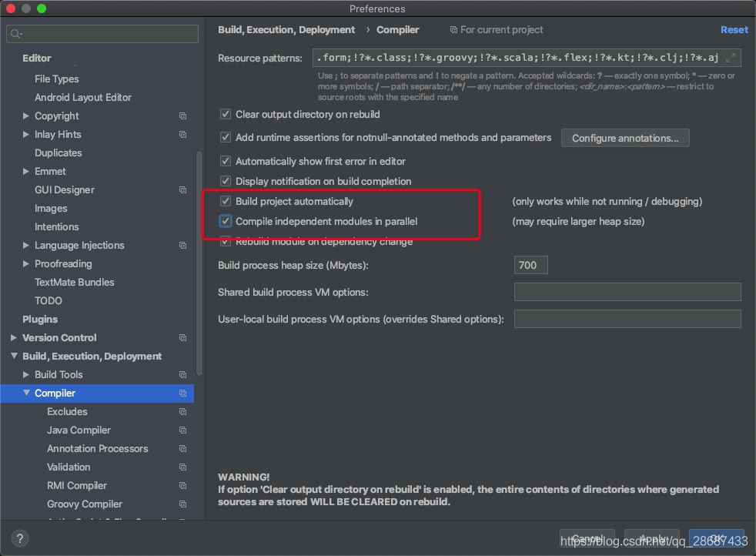Uncheck Compile independent modules in parallel

point(226,221)
